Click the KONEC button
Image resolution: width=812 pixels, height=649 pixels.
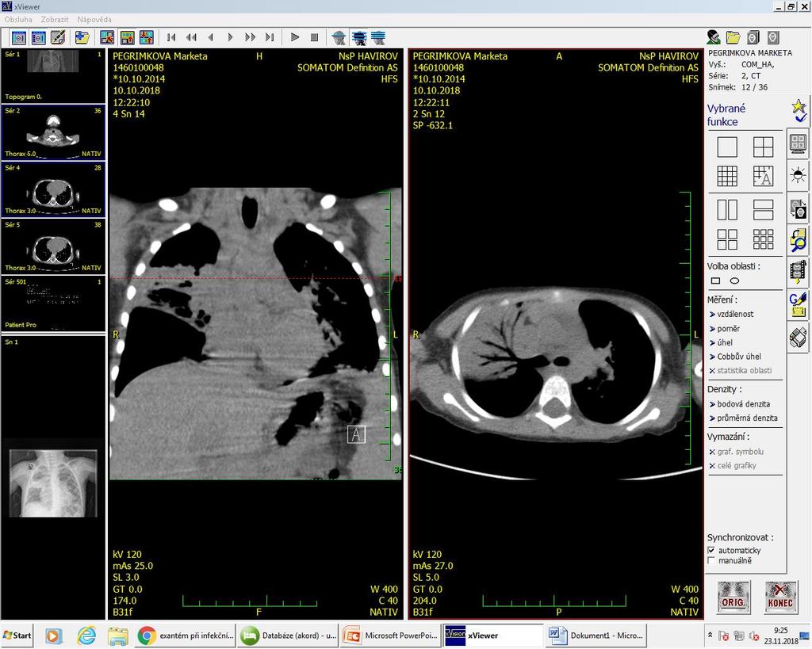(780, 597)
